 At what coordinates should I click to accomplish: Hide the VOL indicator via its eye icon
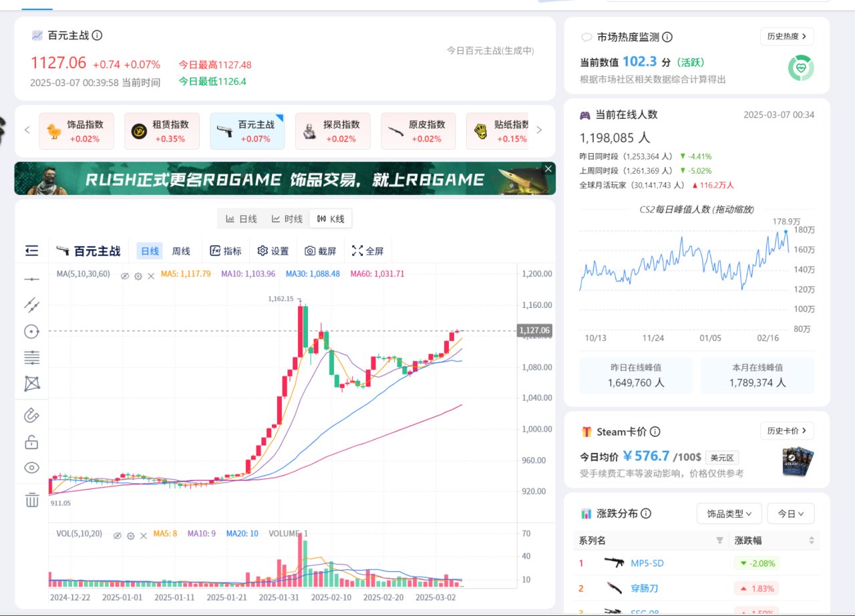[117, 536]
